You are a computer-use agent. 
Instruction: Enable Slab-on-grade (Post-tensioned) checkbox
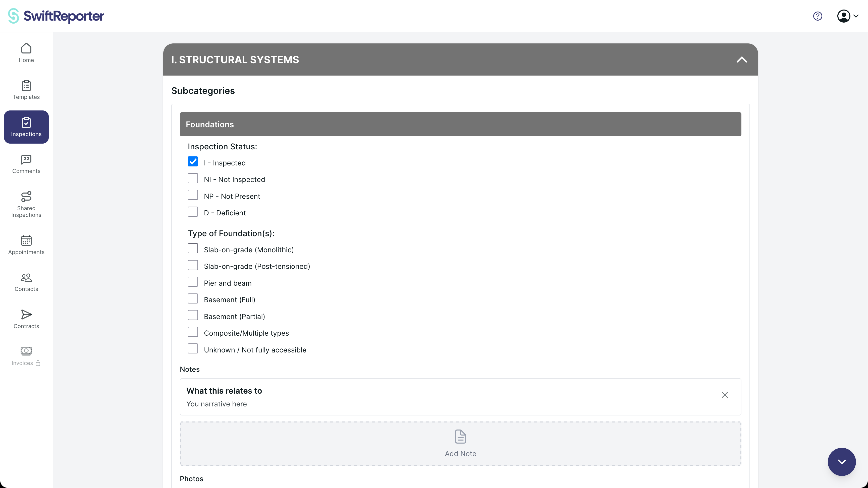(x=193, y=265)
